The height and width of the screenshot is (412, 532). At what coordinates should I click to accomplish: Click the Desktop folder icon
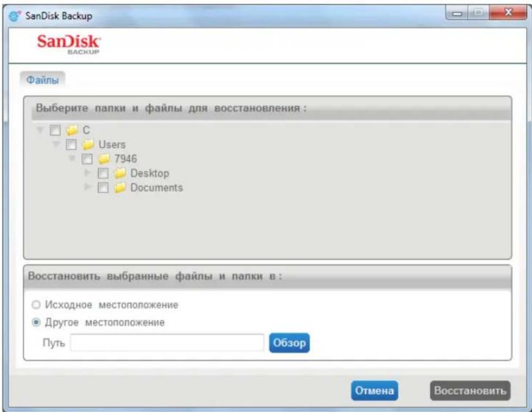[x=120, y=173]
